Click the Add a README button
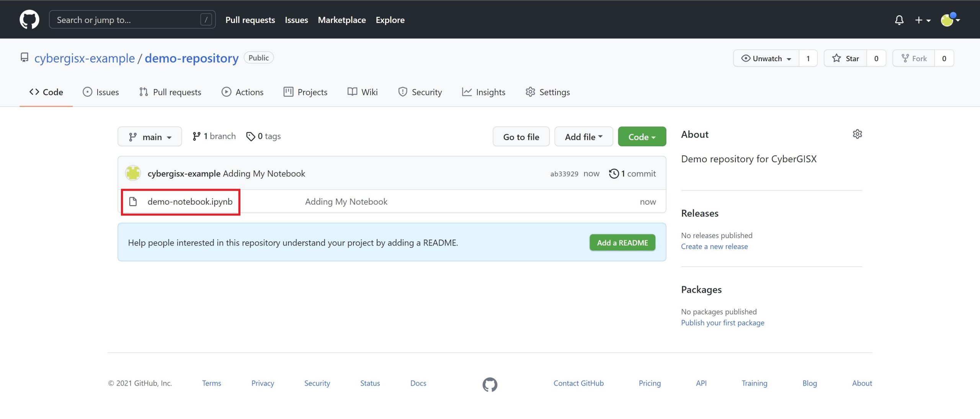The width and height of the screenshot is (980, 419). click(x=622, y=243)
